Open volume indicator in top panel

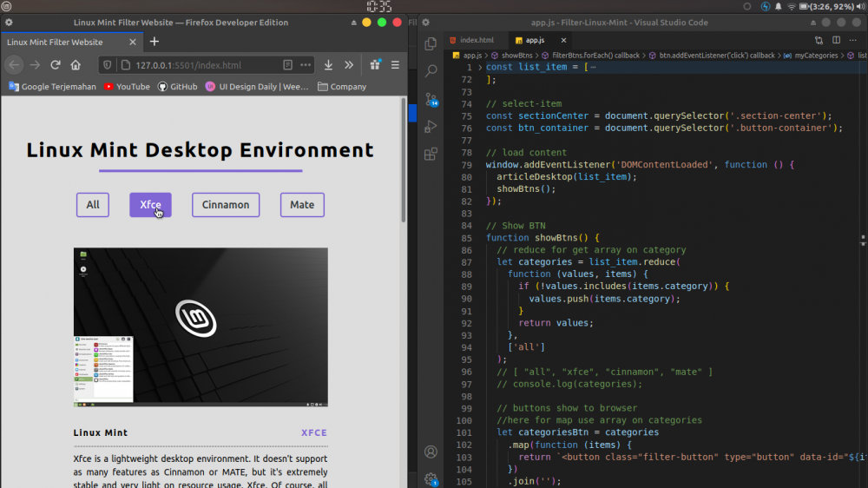pyautogui.click(x=860, y=7)
